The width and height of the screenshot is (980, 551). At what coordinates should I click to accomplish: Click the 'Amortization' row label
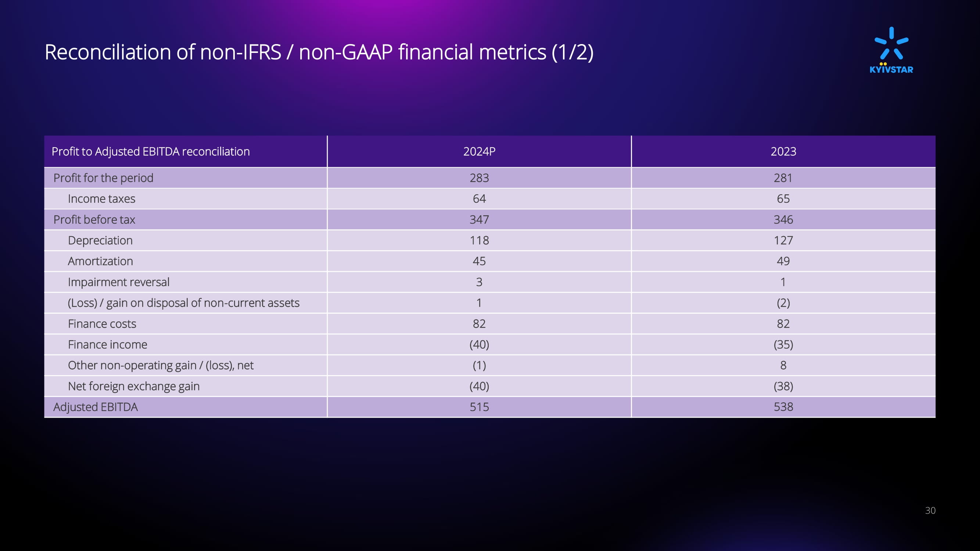[x=100, y=261]
